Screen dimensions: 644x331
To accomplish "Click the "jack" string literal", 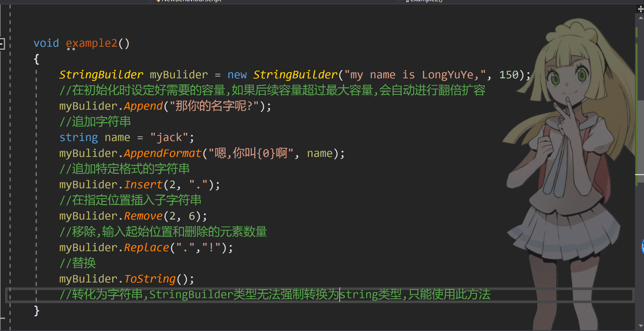I will (169, 137).
